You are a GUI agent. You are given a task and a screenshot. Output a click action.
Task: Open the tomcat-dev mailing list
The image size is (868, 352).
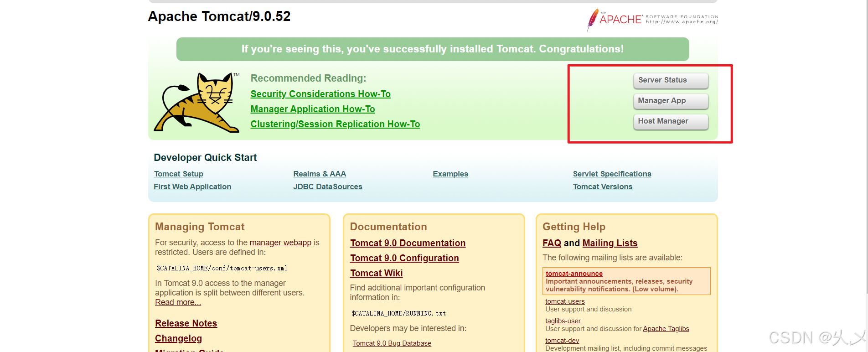(562, 341)
